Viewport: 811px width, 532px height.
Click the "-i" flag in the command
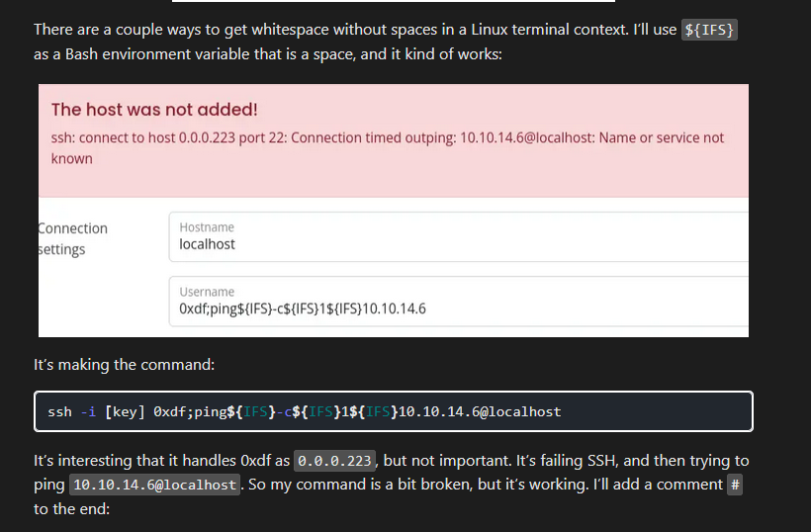coord(88,411)
